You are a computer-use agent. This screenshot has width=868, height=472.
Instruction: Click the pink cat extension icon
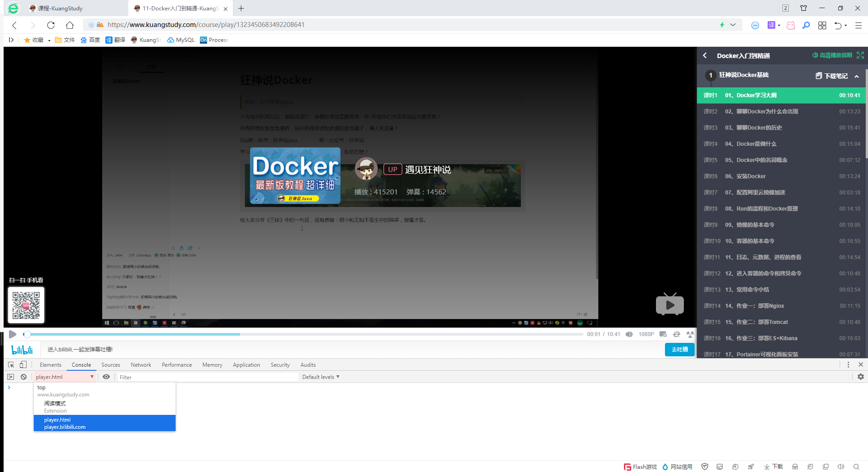tap(791, 25)
